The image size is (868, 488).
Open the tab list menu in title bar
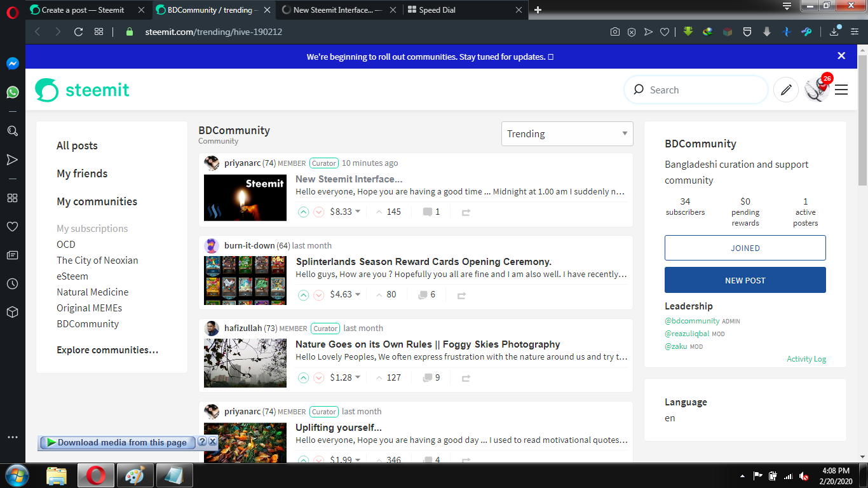point(787,6)
